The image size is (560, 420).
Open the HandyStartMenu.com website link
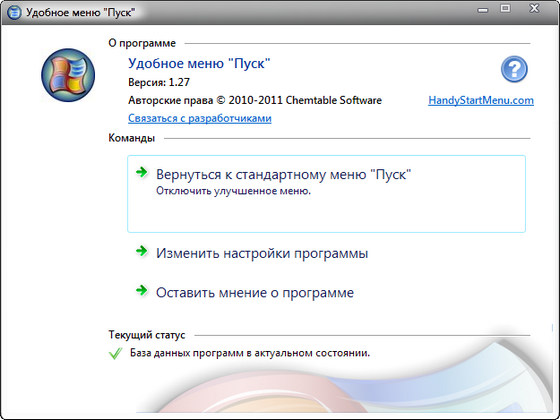[481, 100]
